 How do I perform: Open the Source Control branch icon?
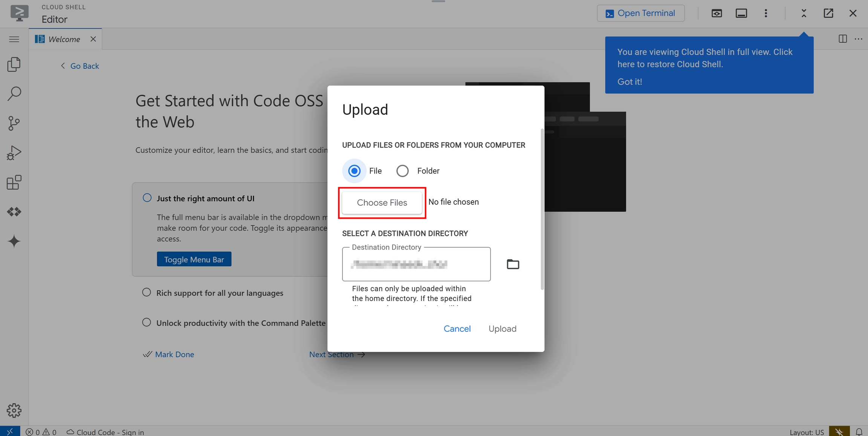[14, 123]
